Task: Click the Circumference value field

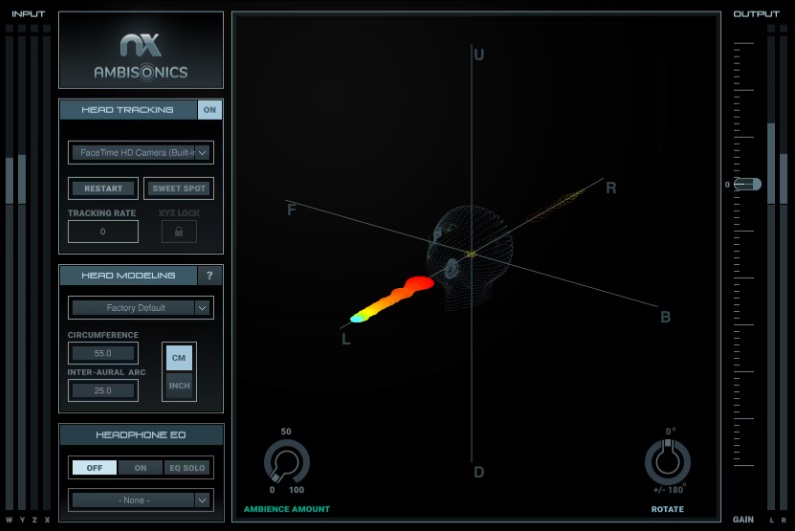Action: (103, 353)
